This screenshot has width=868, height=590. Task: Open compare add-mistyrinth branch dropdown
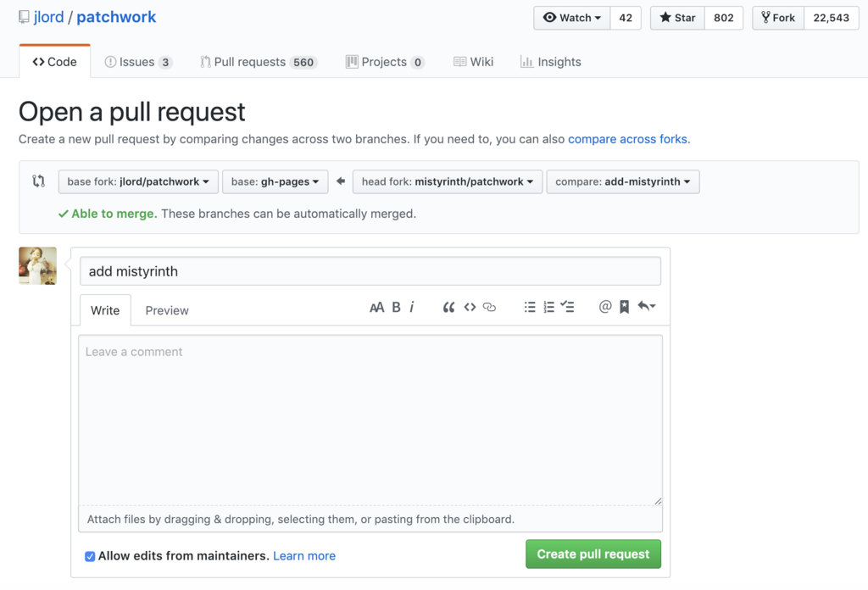point(623,181)
